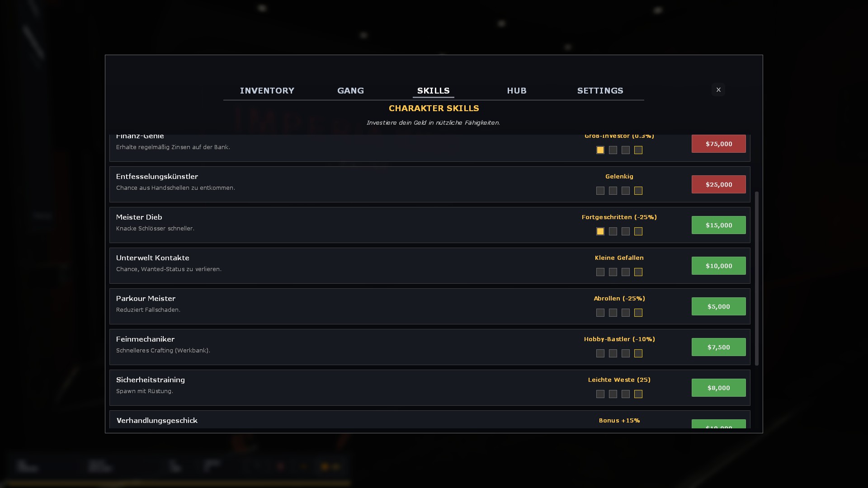This screenshot has width=868, height=488.
Task: Purchase the Groß-Investor upgrade for $75,000
Action: (718, 144)
